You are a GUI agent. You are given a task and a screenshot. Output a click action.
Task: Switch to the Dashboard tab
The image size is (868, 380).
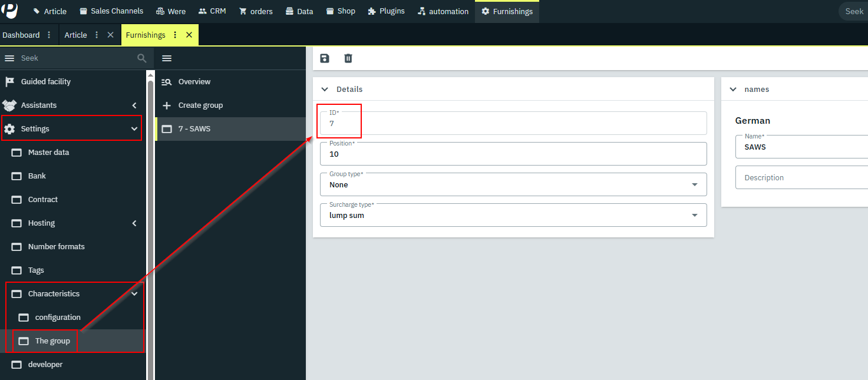tap(21, 35)
